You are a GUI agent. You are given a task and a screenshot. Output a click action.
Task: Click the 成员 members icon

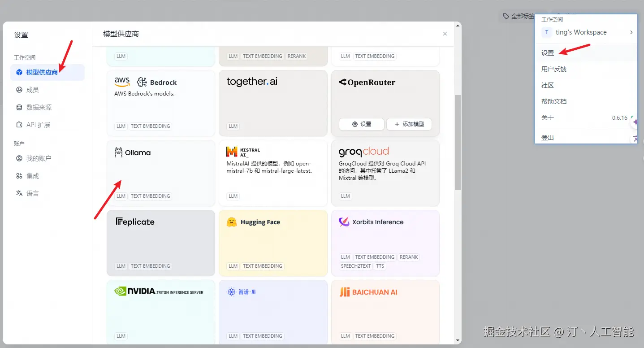coord(19,90)
